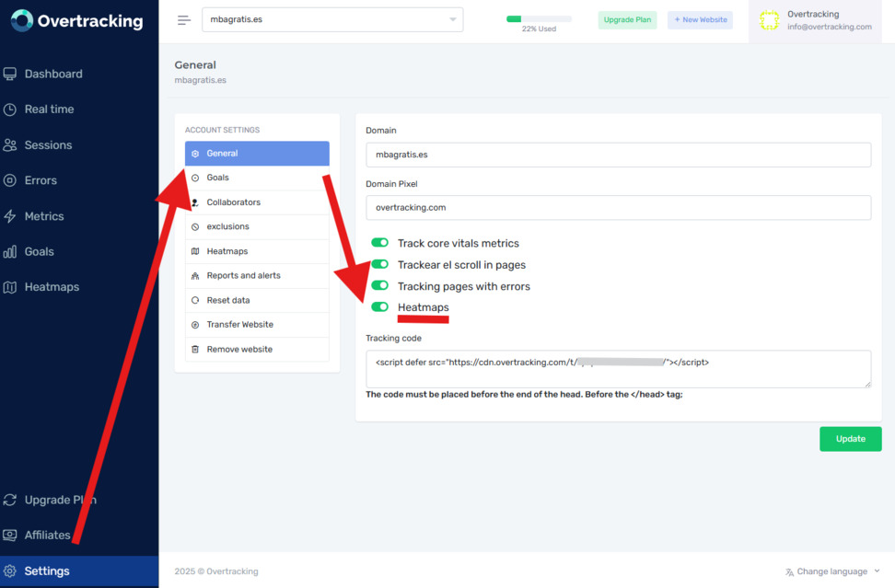Click the Heatmaps map icon in account settings
Viewport: 895px width, 588px height.
195,251
